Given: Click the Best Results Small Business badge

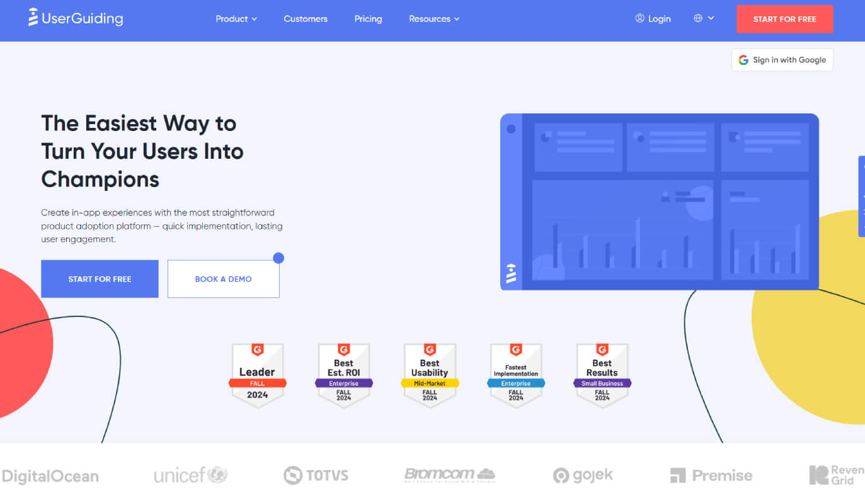Looking at the screenshot, I should [602, 375].
